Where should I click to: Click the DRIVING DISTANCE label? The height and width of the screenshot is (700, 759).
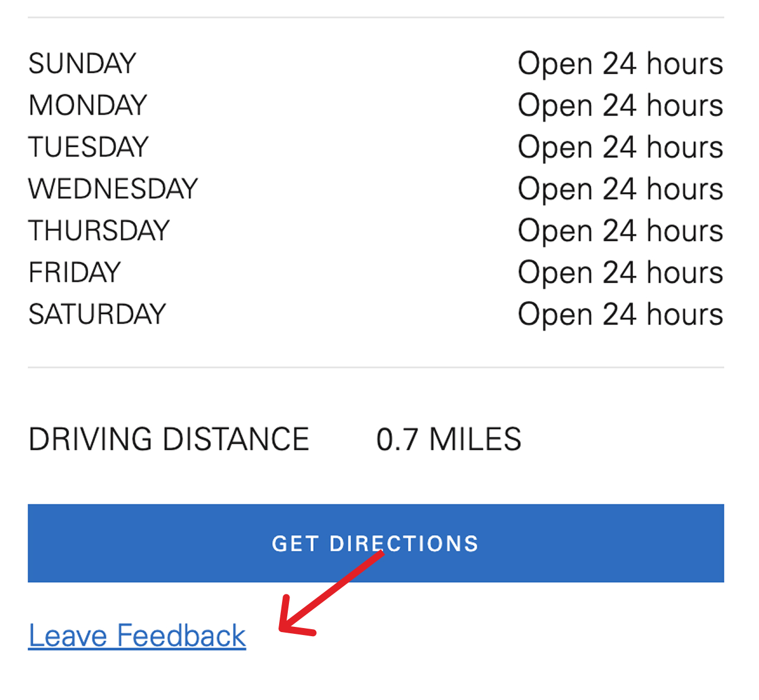169,439
